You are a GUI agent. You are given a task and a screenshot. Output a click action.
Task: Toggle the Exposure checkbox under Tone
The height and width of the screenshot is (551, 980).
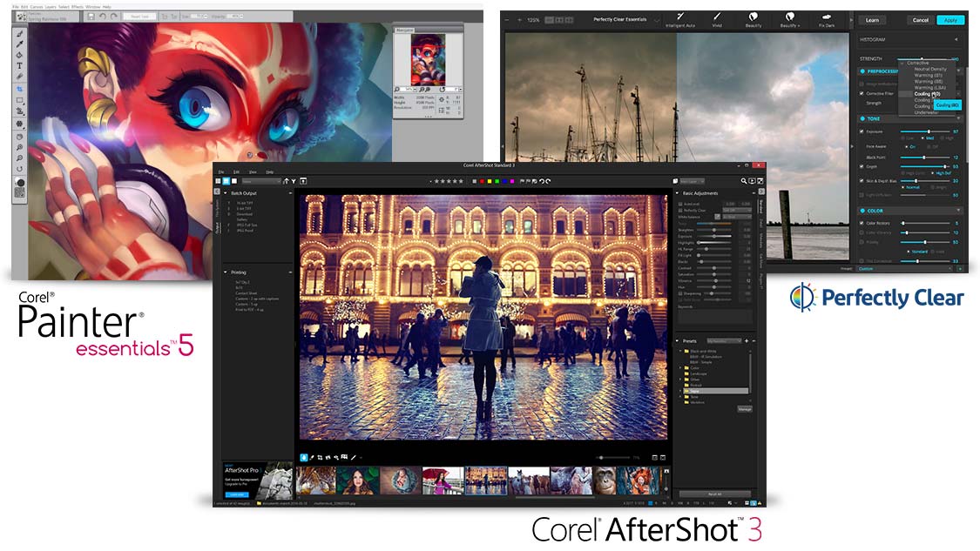(862, 131)
